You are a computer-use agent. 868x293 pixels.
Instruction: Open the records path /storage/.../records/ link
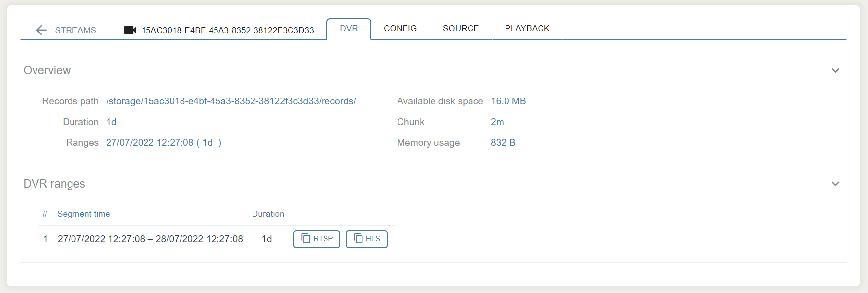(x=231, y=101)
